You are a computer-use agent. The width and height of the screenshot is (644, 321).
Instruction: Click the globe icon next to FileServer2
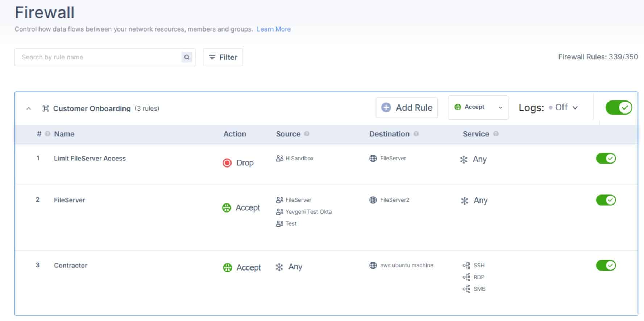tap(373, 200)
